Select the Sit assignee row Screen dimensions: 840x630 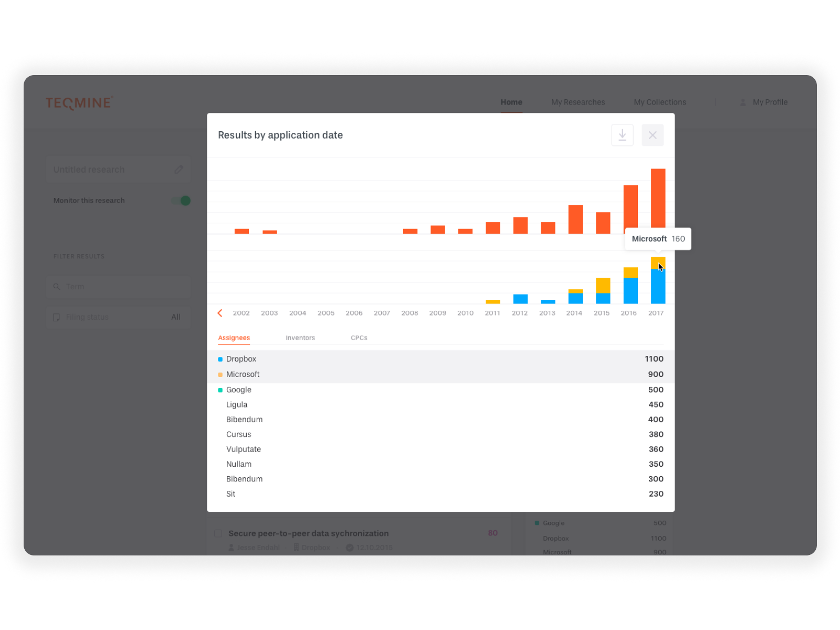click(x=440, y=494)
